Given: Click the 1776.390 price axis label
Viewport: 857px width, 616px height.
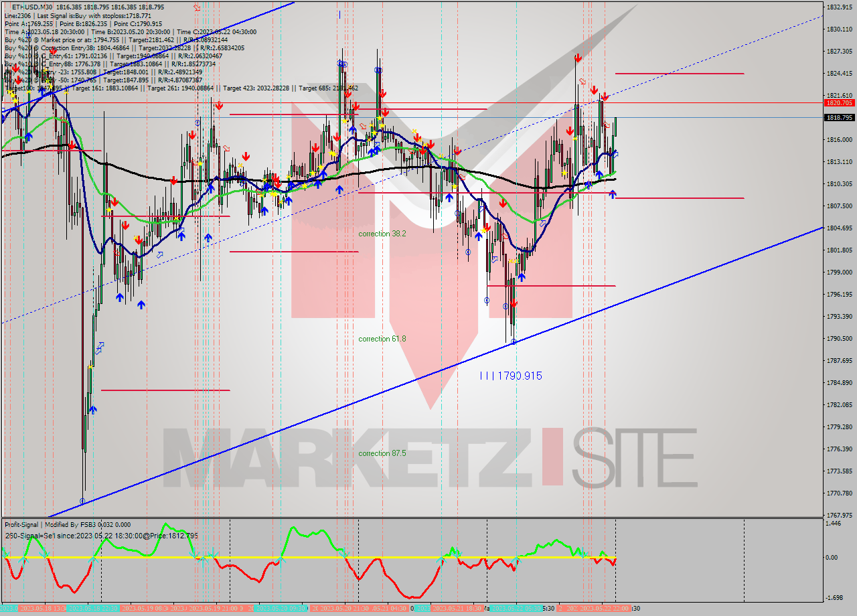Looking at the screenshot, I should pos(839,449).
